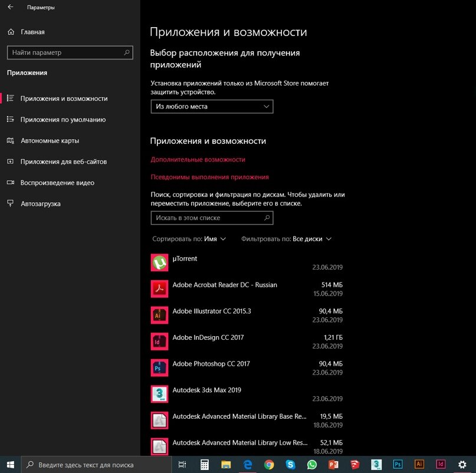Click the Autodesk 3ds Max 2019 icon
This screenshot has width=476, height=473.
[x=159, y=394]
